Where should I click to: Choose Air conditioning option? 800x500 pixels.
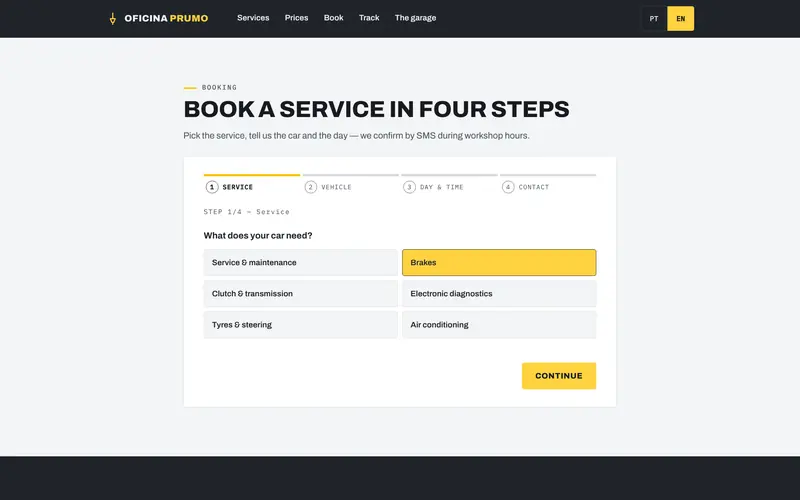499,325
